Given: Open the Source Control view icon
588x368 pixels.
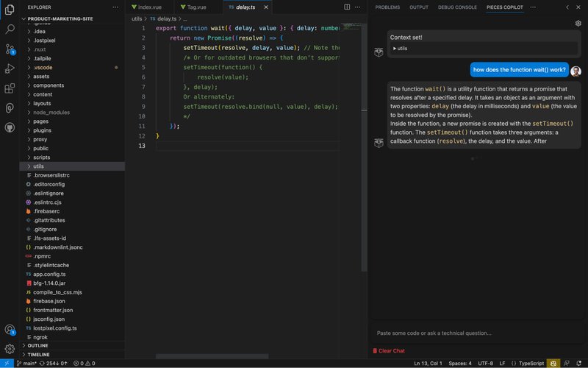Looking at the screenshot, I should (x=10, y=49).
